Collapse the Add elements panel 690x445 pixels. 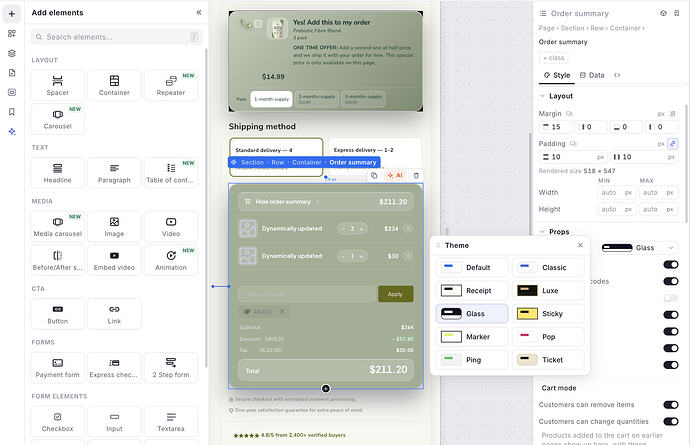click(x=199, y=13)
